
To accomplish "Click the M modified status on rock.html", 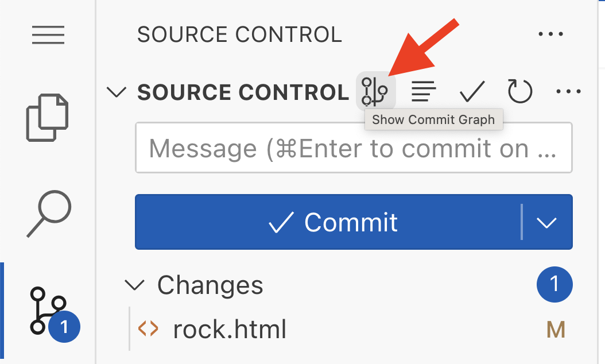I will click(x=556, y=330).
